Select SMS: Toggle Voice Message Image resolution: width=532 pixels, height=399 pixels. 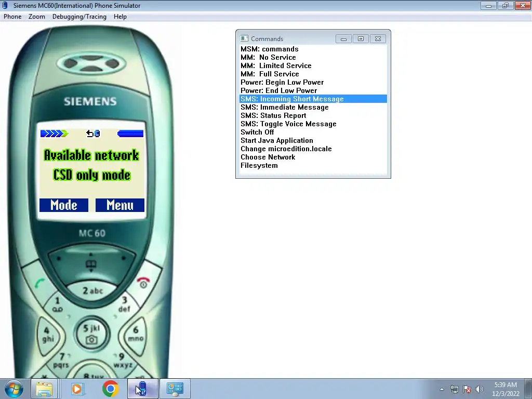tap(313, 124)
